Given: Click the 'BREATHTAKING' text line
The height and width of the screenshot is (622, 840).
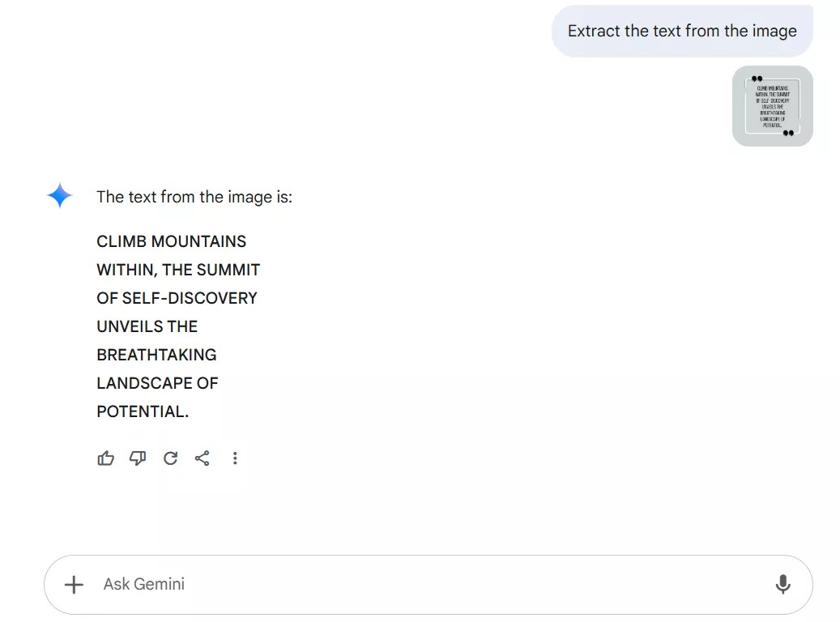Looking at the screenshot, I should point(156,356).
